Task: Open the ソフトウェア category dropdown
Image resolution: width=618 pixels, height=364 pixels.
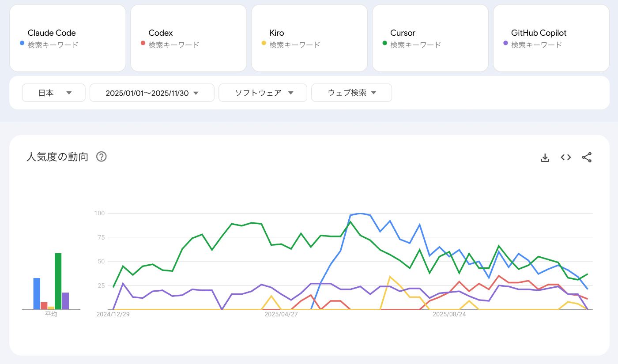Action: click(263, 93)
